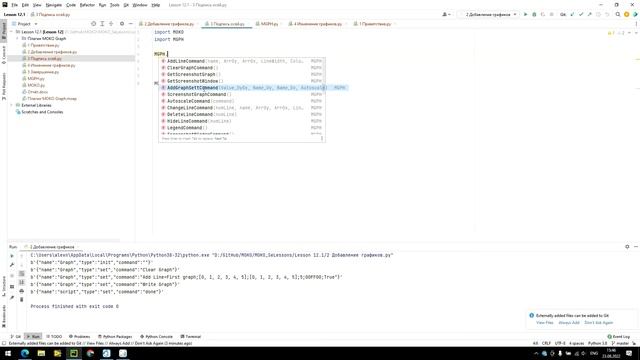Open the Navigate menu
The height and width of the screenshot is (360, 640).
coord(53,5)
